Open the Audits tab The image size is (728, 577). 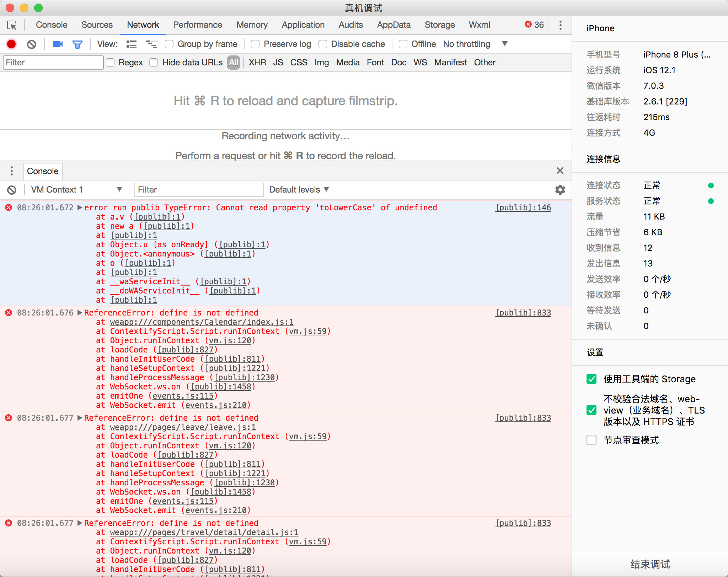tap(351, 25)
